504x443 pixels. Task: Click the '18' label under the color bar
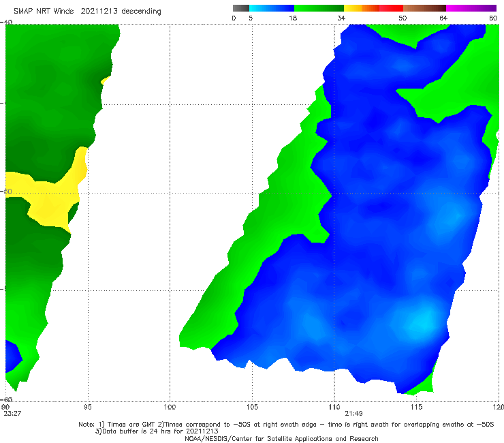point(293,18)
